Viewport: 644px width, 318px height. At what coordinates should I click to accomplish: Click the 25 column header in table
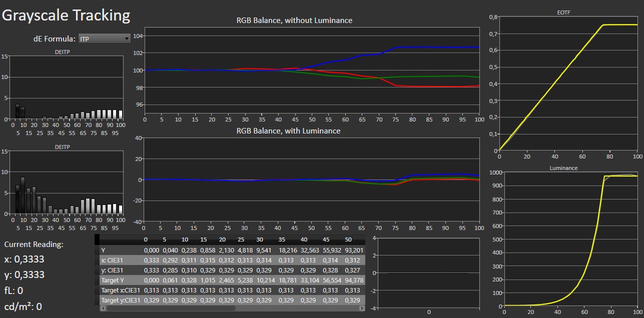pos(241,239)
